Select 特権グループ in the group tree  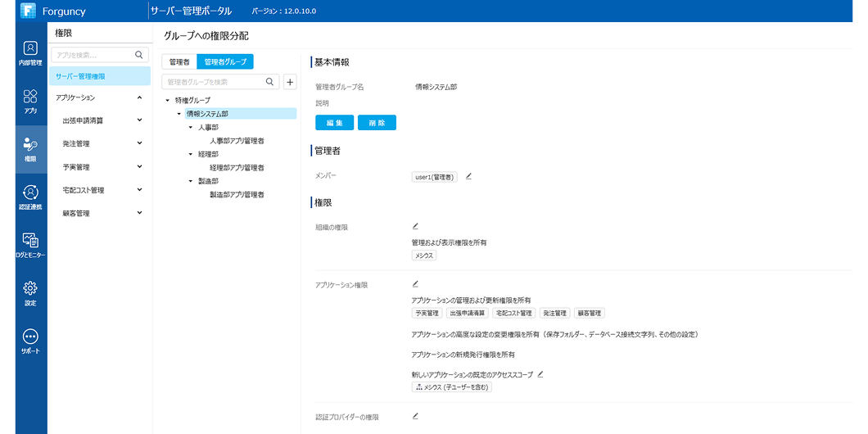(192, 101)
